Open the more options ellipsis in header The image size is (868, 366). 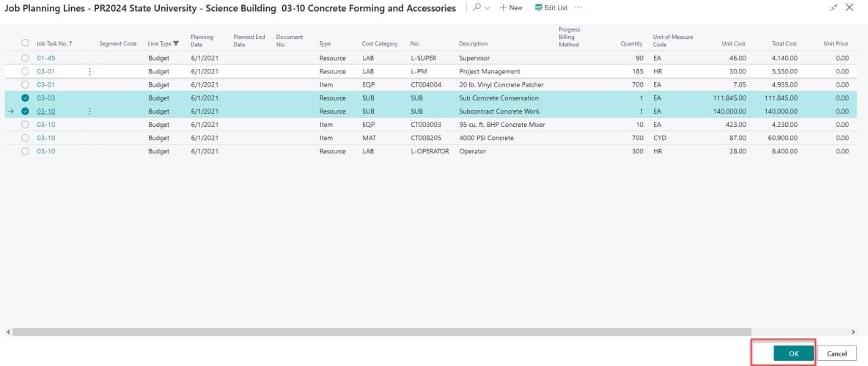[x=578, y=7]
